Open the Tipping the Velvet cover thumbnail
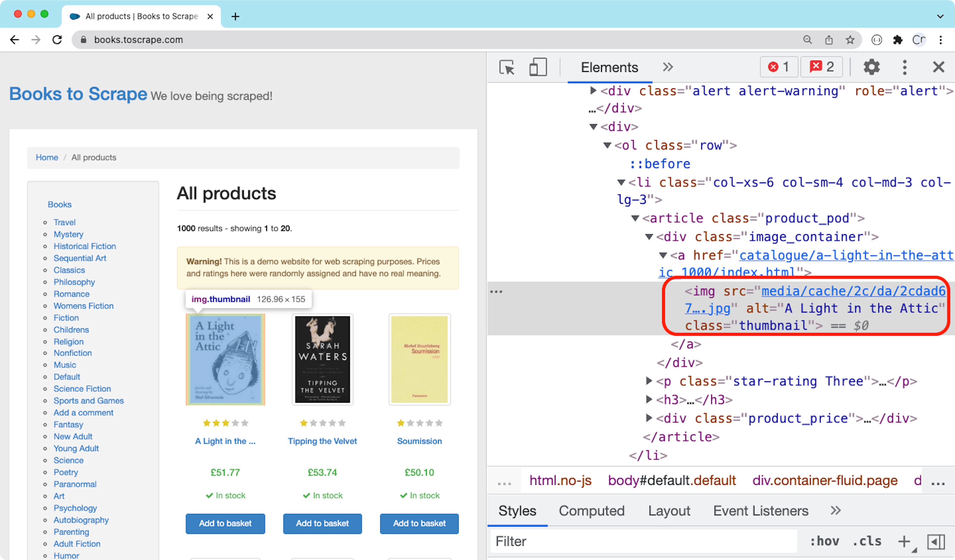This screenshot has height=560, width=955. point(323,359)
